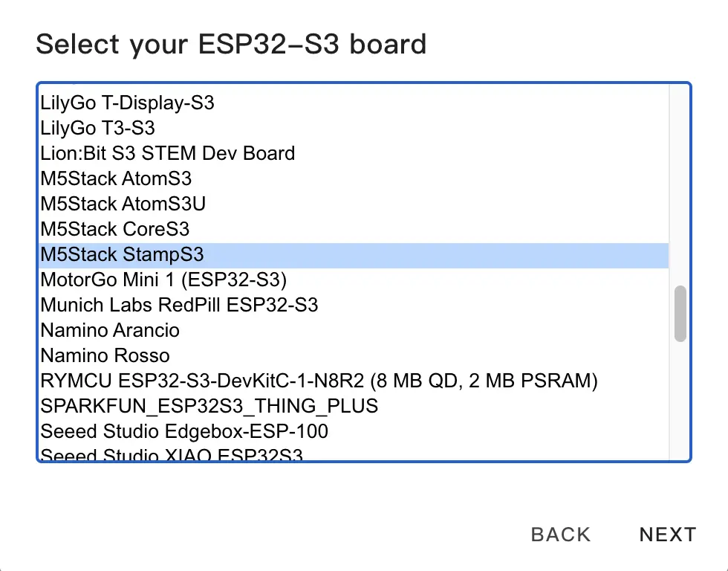Go BACK to the previous step
The image size is (728, 571).
(x=561, y=535)
